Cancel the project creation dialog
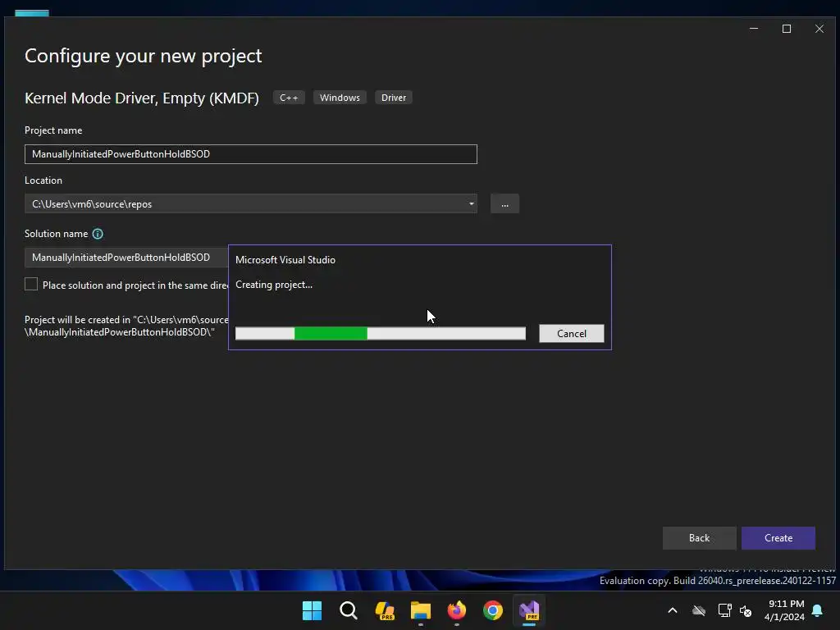The width and height of the screenshot is (840, 630). (x=572, y=333)
